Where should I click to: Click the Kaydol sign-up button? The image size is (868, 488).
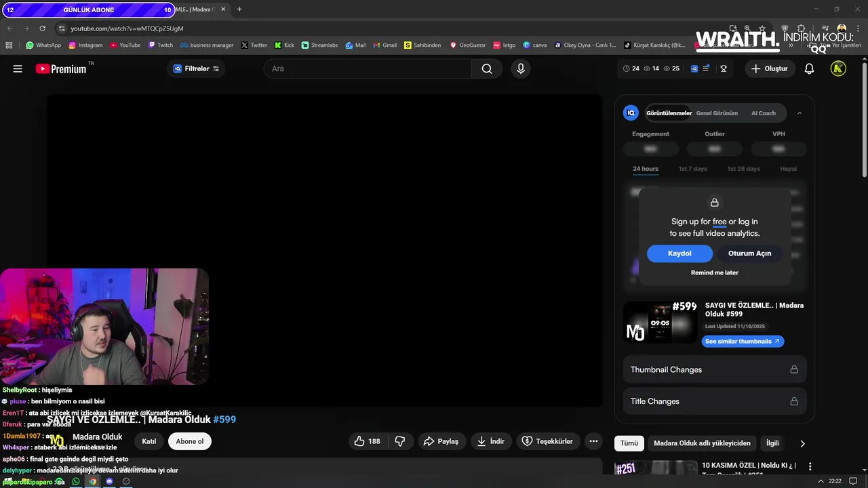click(679, 253)
